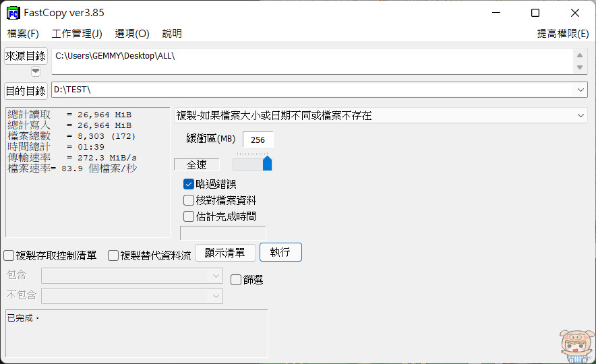Minimize the FastCopy window

(496, 13)
